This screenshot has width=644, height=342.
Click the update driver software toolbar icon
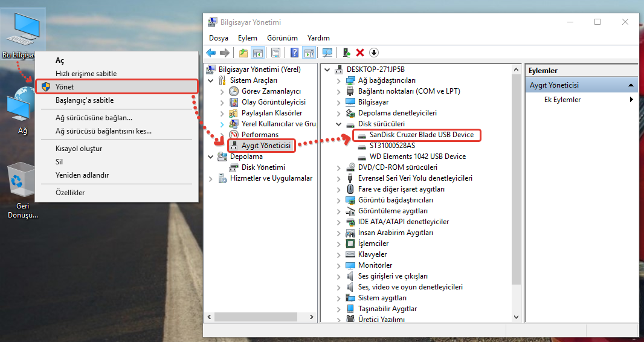[347, 53]
